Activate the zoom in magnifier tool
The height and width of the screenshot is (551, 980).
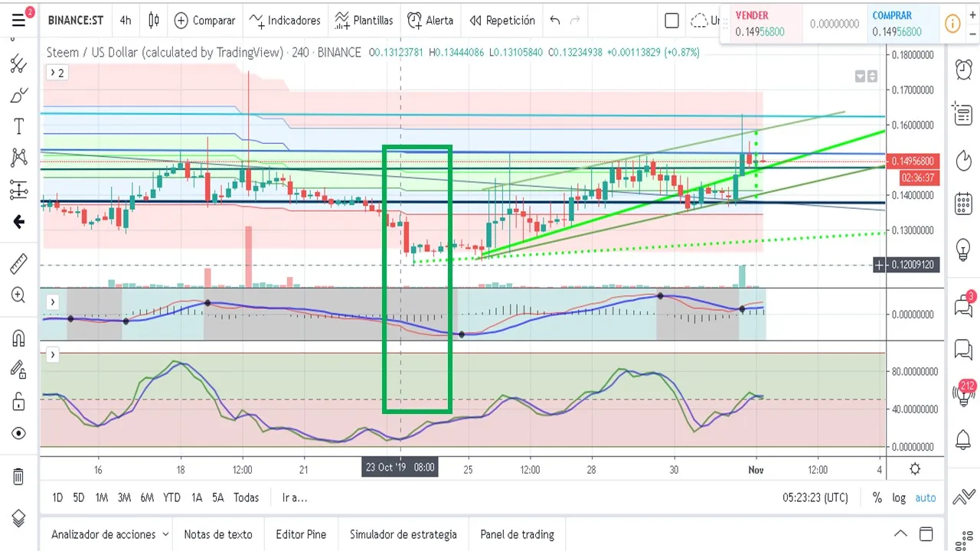18,295
